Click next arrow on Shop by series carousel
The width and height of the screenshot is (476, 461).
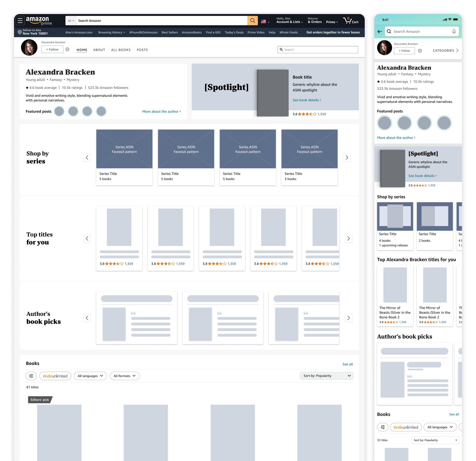point(346,158)
